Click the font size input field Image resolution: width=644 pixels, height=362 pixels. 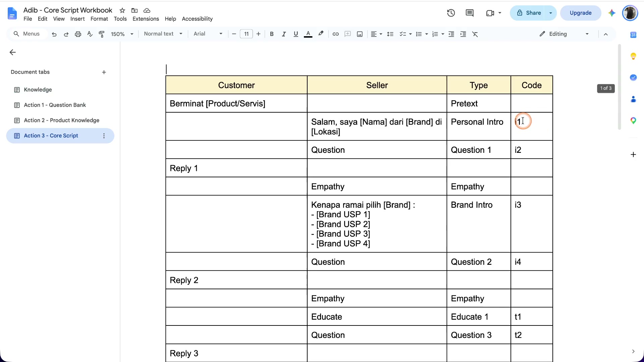coord(246,34)
